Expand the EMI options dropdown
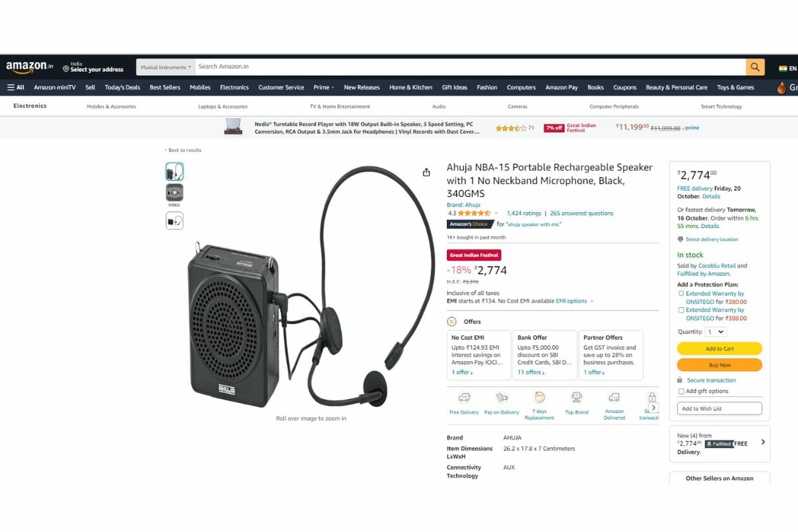The height and width of the screenshot is (532, 798). [575, 301]
